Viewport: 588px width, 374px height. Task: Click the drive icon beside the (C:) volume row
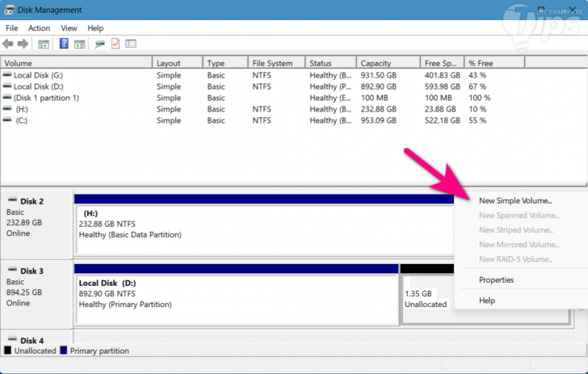[x=7, y=120]
